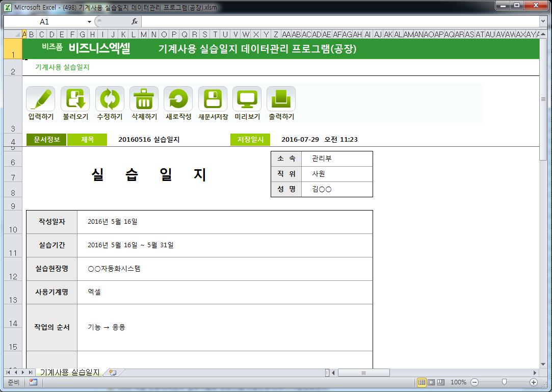Click the vertical scrollbar down arrow
The height and width of the screenshot is (392, 552).
(x=543, y=364)
